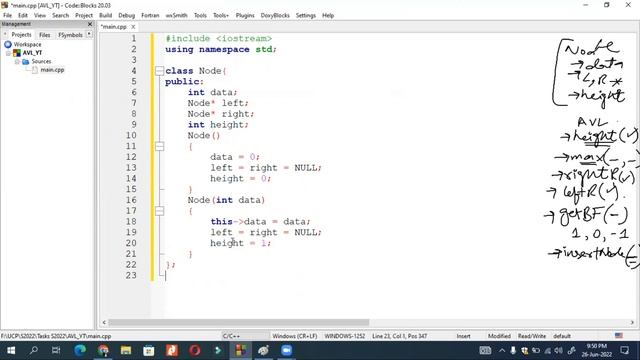Click line number 23 in margin
640x360 pixels.
pyautogui.click(x=131, y=276)
